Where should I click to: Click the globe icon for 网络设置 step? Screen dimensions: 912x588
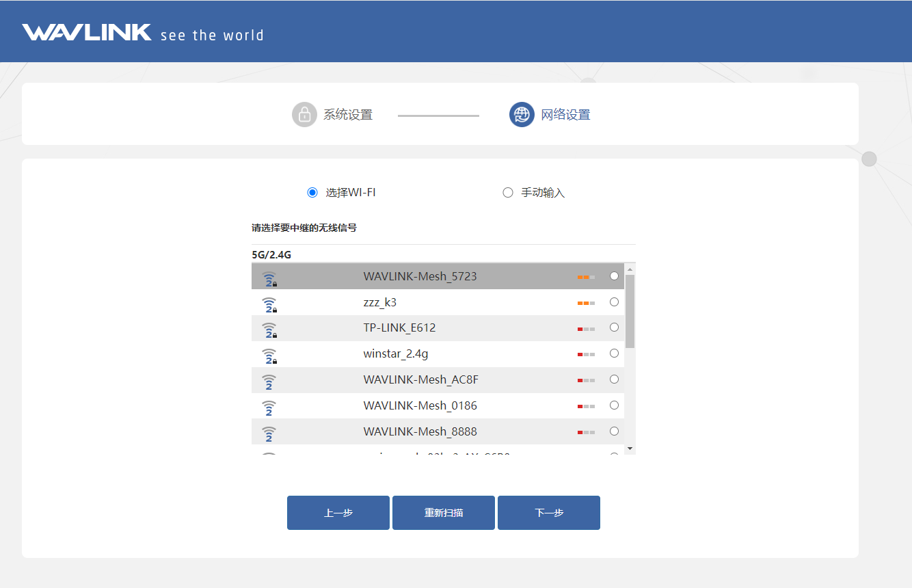522,115
